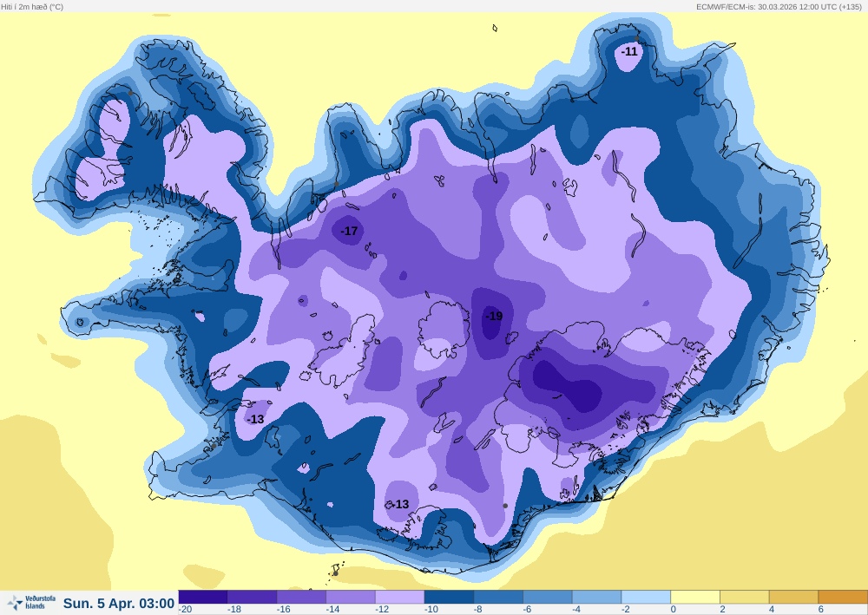Click the '-20' legend scale label

(x=185, y=610)
